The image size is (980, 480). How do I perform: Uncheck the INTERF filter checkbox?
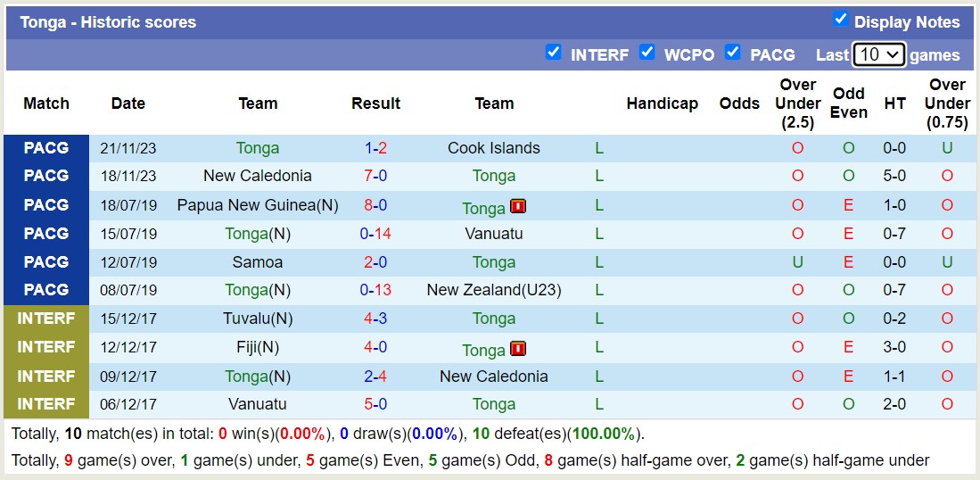[554, 53]
